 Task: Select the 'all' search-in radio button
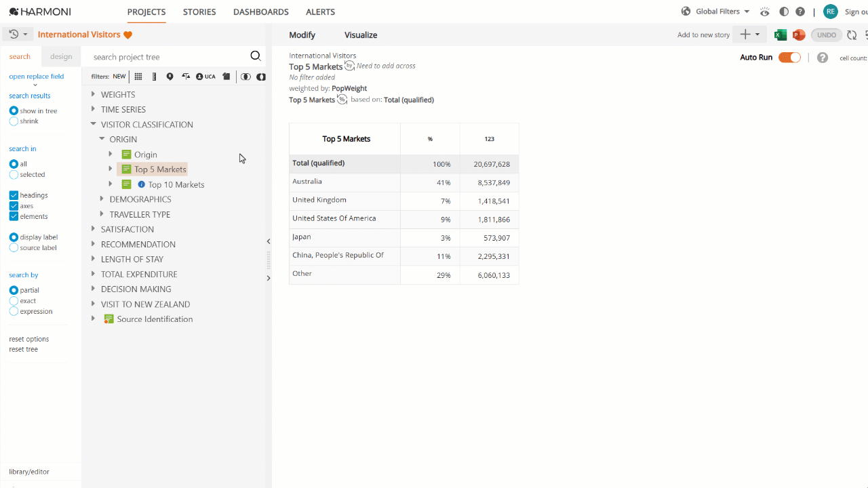(14, 164)
